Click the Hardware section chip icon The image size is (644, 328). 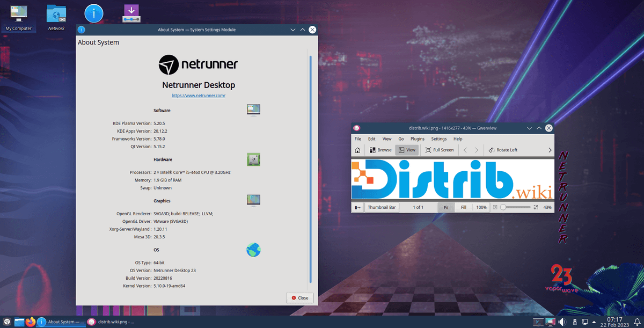pos(253,159)
